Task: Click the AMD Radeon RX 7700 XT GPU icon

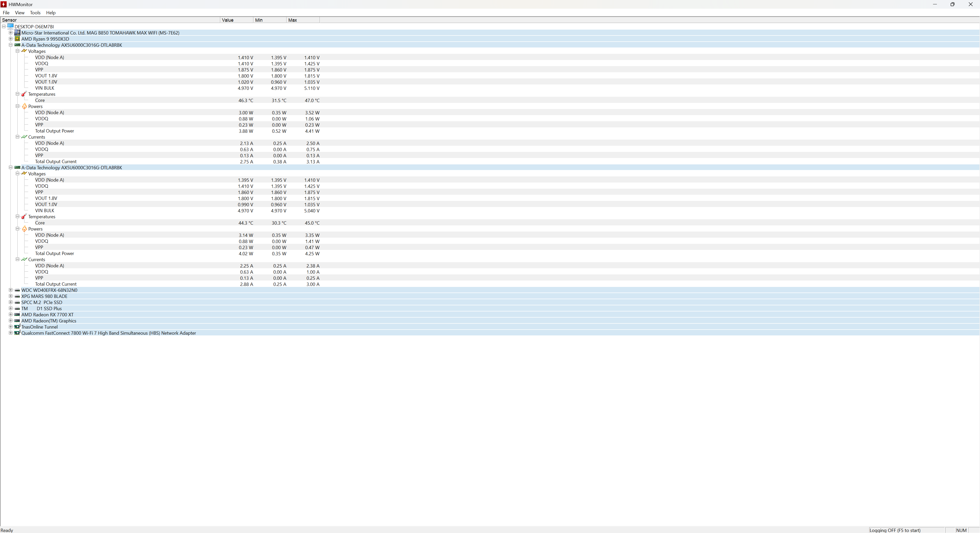Action: point(17,315)
